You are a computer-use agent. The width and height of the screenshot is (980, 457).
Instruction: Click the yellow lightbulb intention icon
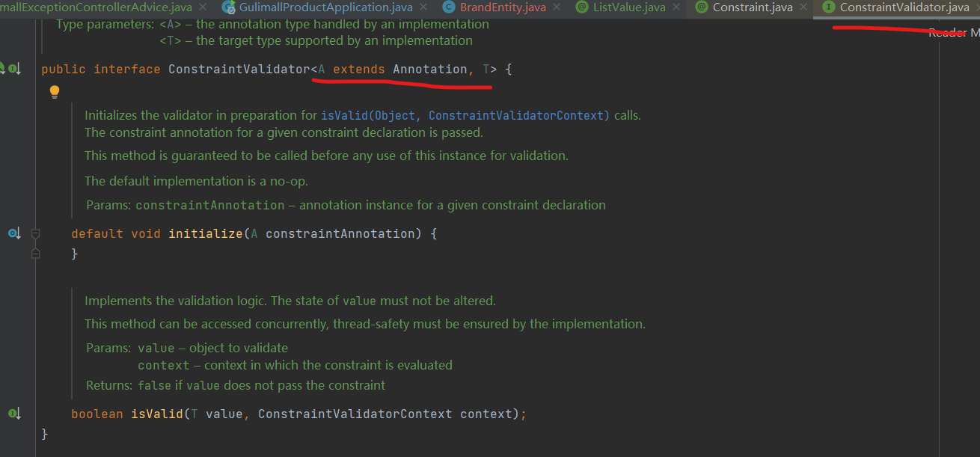click(54, 92)
